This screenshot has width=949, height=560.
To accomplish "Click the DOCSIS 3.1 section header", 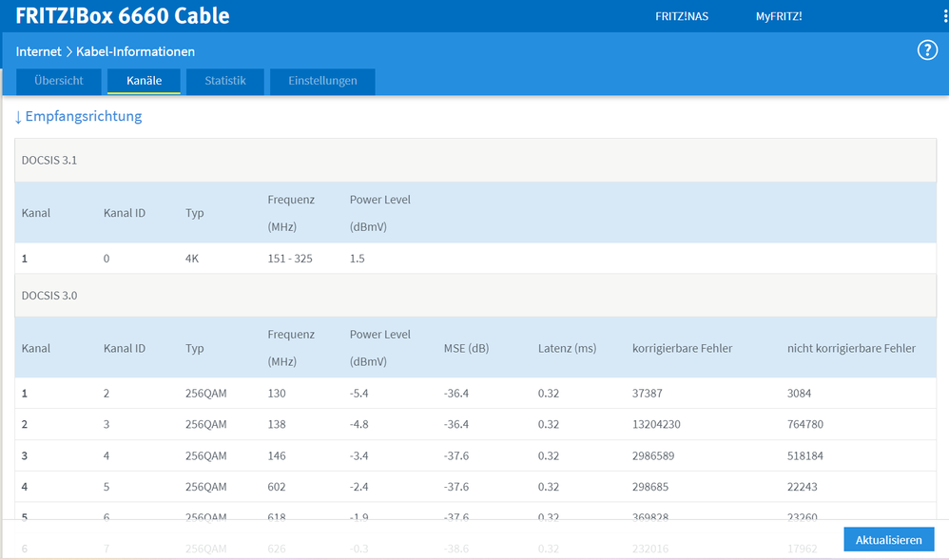I will (475, 161).
